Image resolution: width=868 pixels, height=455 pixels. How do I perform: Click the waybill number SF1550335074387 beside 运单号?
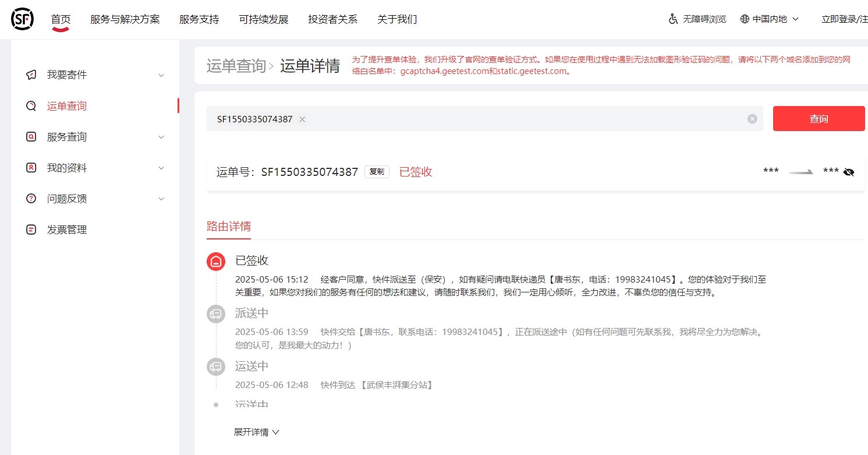coord(309,172)
